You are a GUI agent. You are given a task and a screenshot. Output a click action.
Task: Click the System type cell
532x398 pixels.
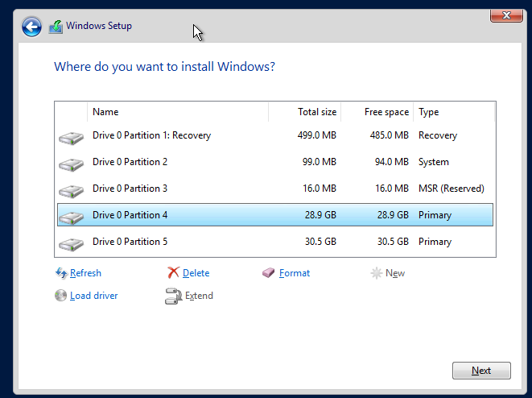tap(434, 162)
